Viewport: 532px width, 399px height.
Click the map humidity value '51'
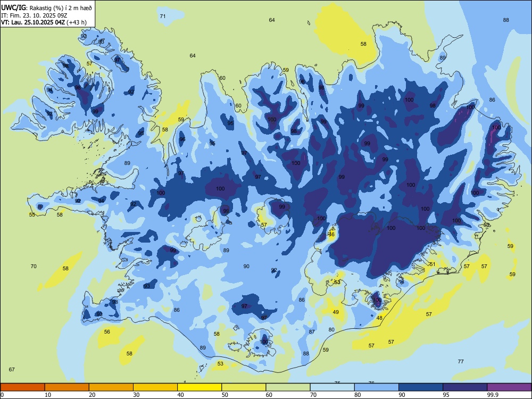pyautogui.click(x=432, y=264)
